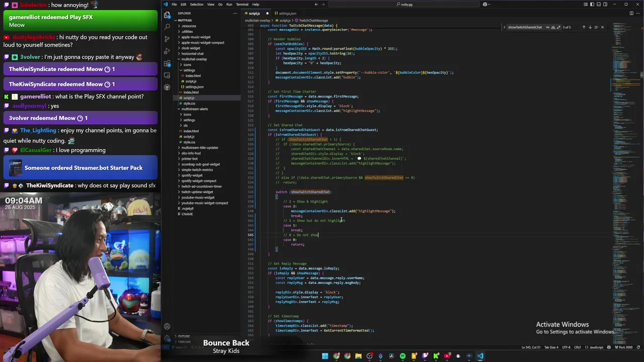Viewport: 644px width, 362px height.
Task: Open the Explorer view in activity bar
Action: [x=167, y=15]
